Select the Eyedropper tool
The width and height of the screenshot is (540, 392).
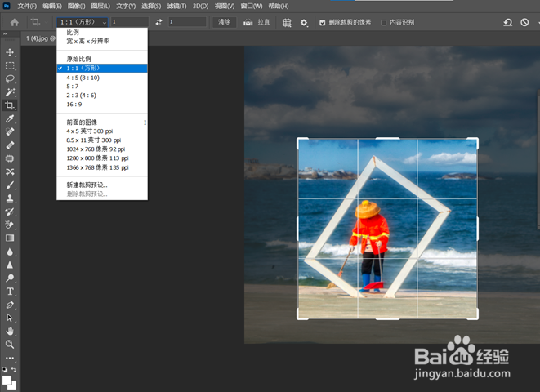click(x=10, y=118)
